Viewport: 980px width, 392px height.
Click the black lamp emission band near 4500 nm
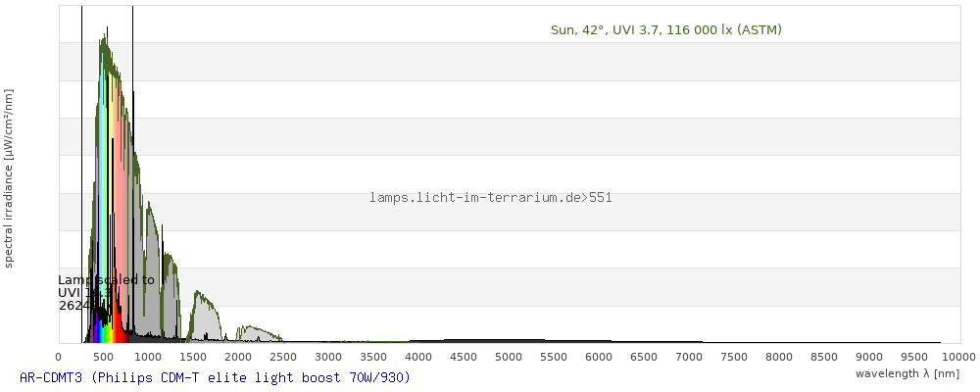465,340
